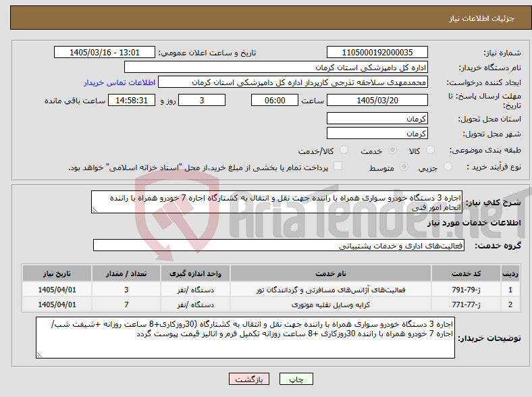Click the دستگاه /نفر unit in row 1

[195, 290]
